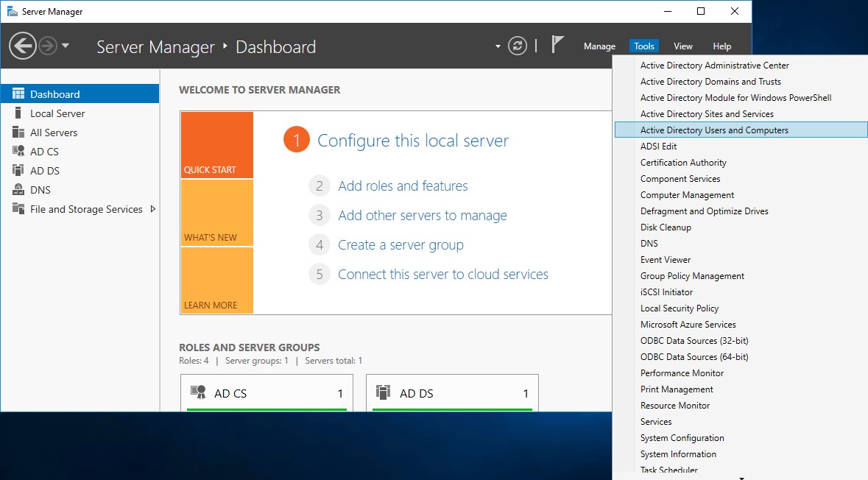Viewport: 868px width, 480px height.
Task: Click the Local Server icon in sidebar
Action: point(18,113)
